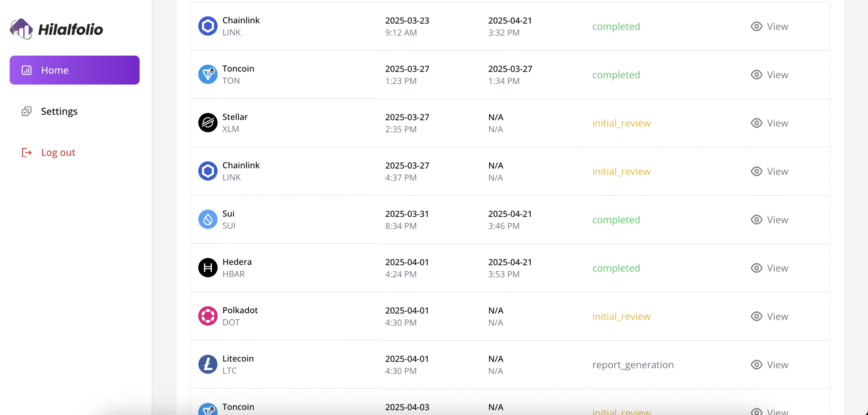Click the Toncoin icon dated 2025-03-27
The image size is (868, 415).
(x=208, y=75)
